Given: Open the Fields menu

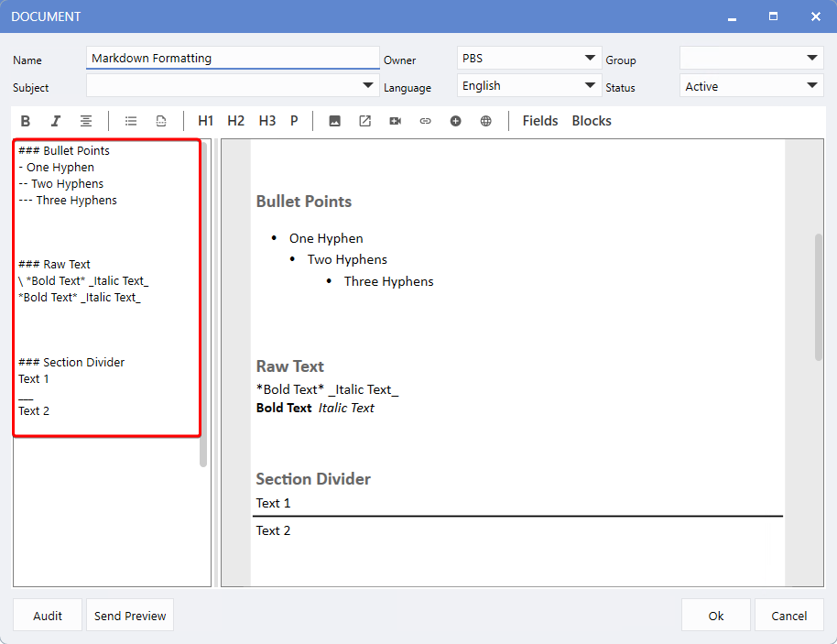Looking at the screenshot, I should (x=540, y=121).
